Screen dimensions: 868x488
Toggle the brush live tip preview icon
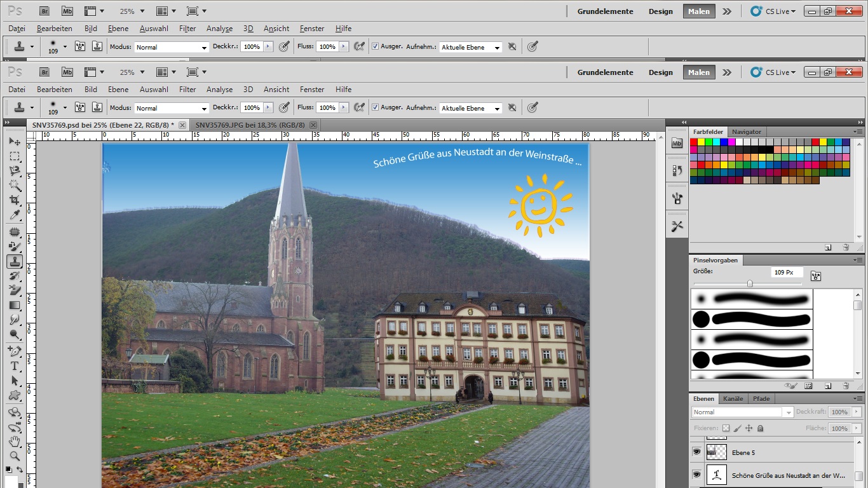[790, 385]
